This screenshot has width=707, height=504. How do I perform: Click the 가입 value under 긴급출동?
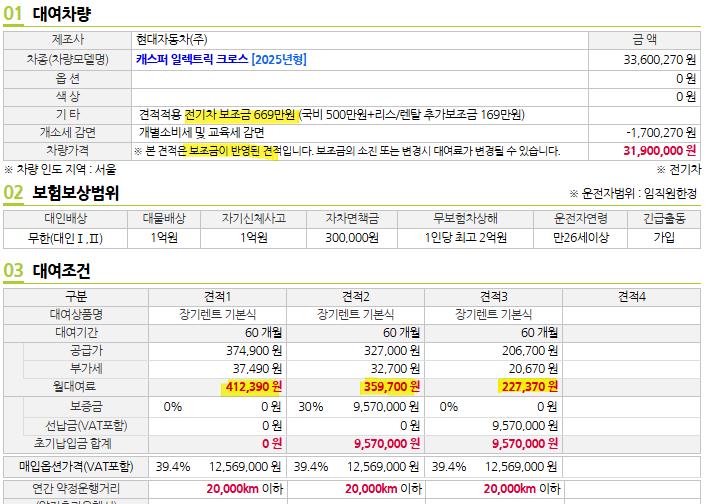coord(664,238)
